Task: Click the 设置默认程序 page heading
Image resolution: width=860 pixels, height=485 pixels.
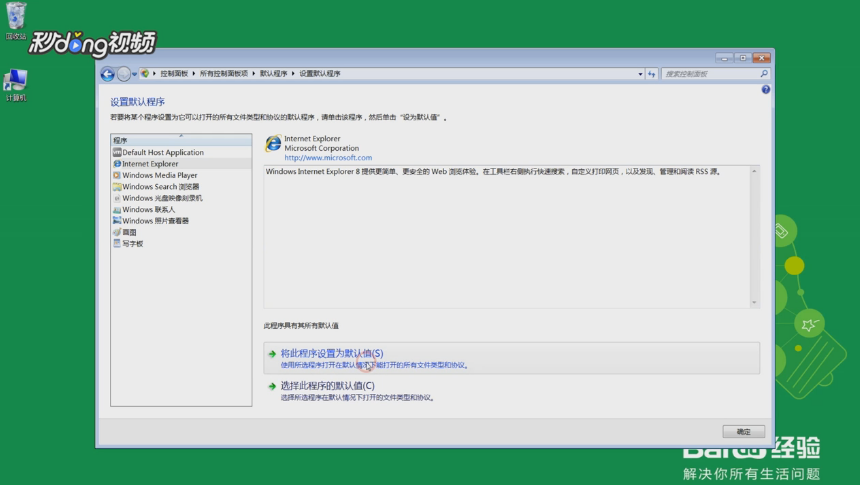Action: click(137, 102)
